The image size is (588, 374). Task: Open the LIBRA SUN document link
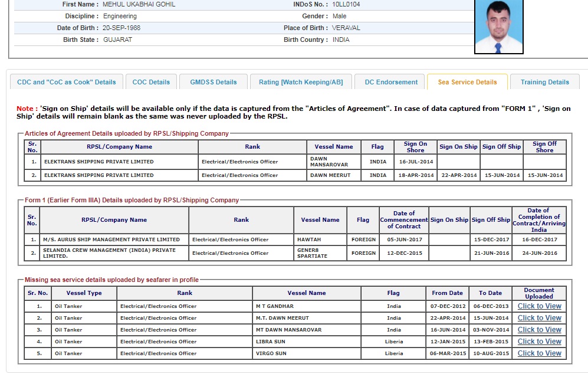pyautogui.click(x=539, y=342)
